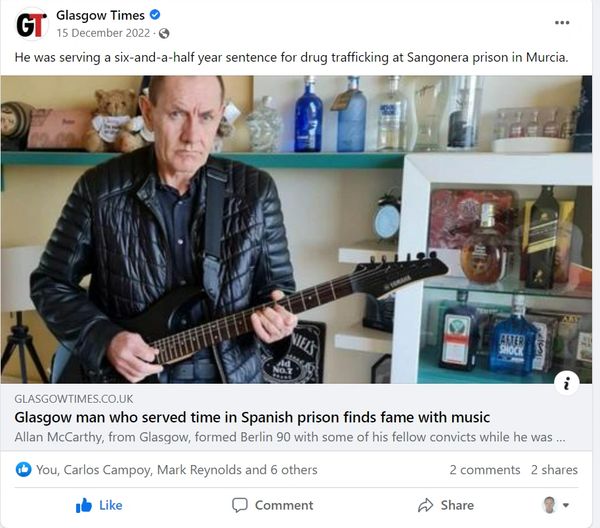Click the public globe audience icon
Viewport: 600px width, 528px height.
(164, 34)
